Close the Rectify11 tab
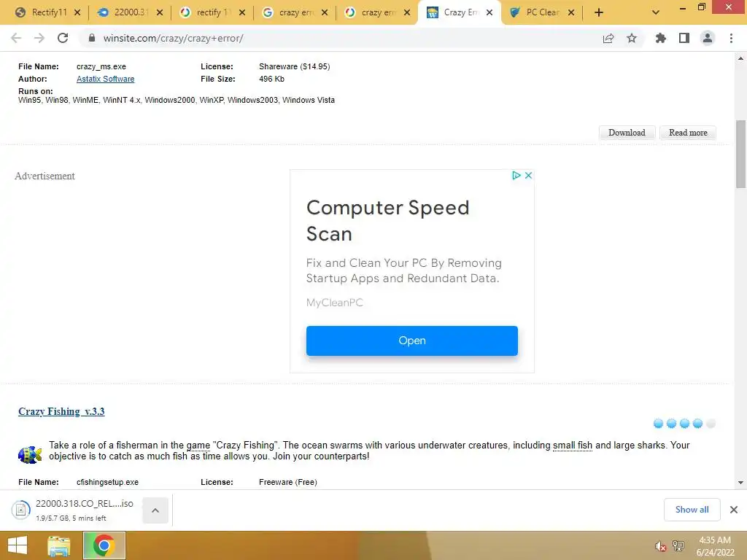Screen dimensions: 747x560 [77, 13]
